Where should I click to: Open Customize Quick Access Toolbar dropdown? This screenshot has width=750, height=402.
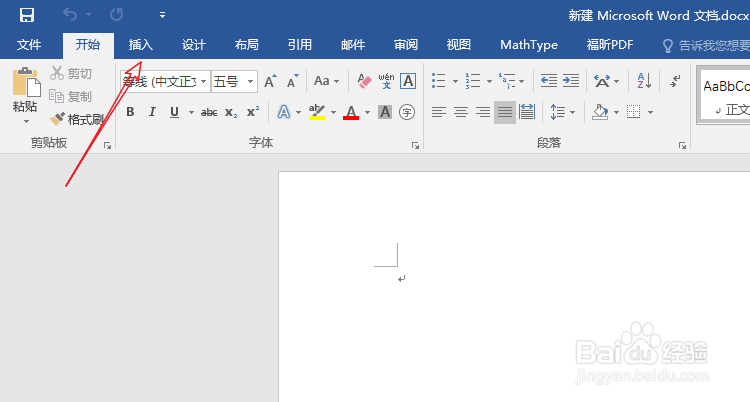163,15
